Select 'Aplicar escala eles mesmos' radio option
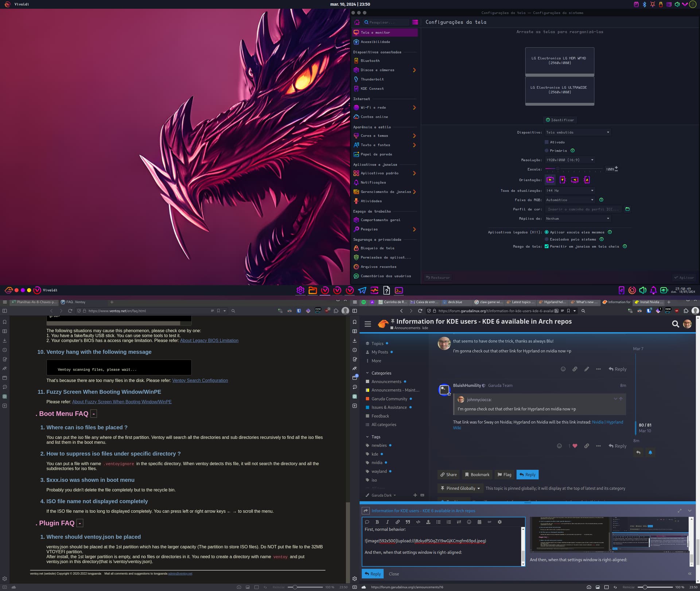The width and height of the screenshot is (700, 591). 547,232
